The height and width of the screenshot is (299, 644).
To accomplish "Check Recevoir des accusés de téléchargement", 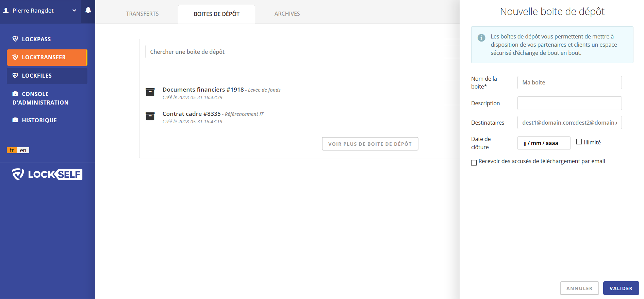I will point(474,163).
